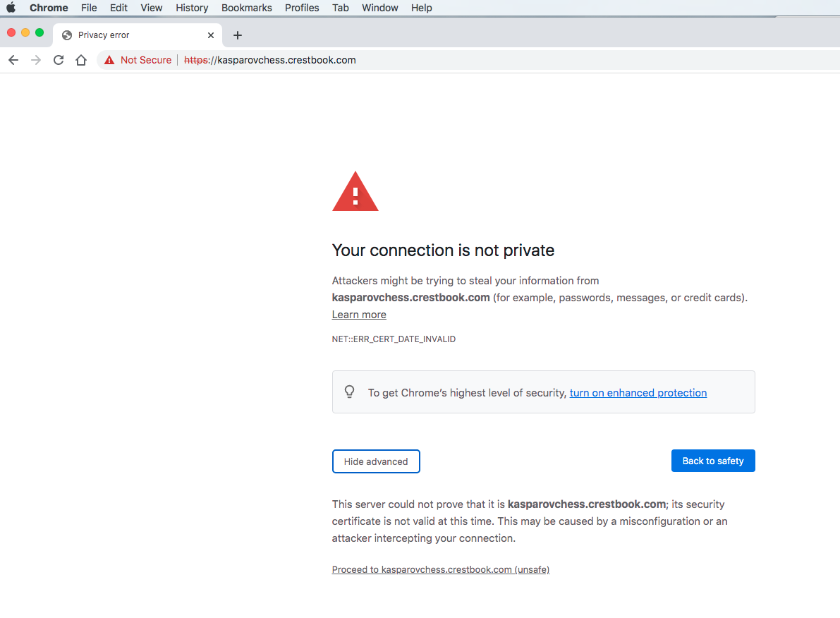Close the Privacy error tab
The image size is (840, 618).
(x=211, y=35)
